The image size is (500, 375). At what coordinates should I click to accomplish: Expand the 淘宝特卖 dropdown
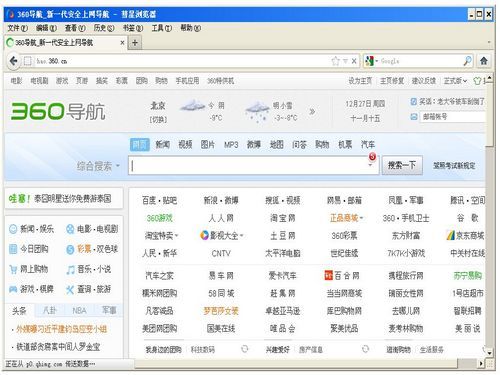pos(176,236)
